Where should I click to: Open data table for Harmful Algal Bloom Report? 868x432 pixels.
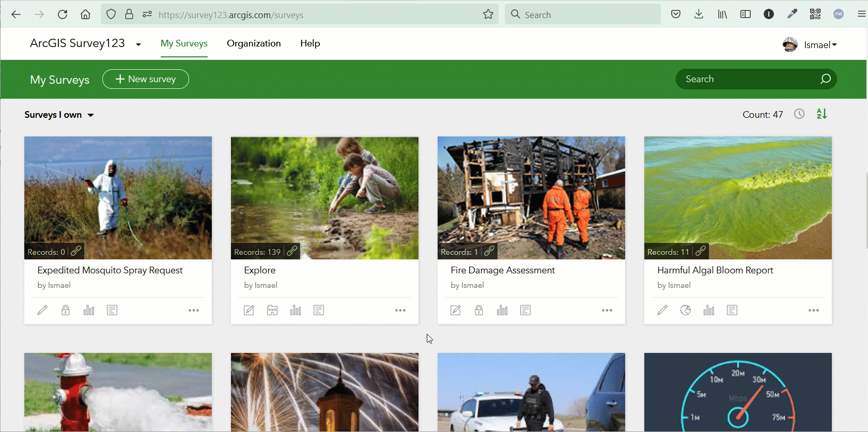point(732,310)
